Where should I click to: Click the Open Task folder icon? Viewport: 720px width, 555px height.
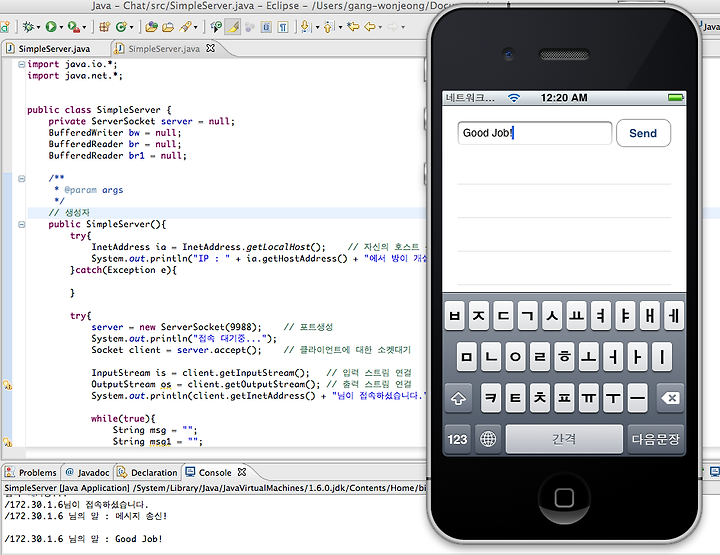[168, 27]
